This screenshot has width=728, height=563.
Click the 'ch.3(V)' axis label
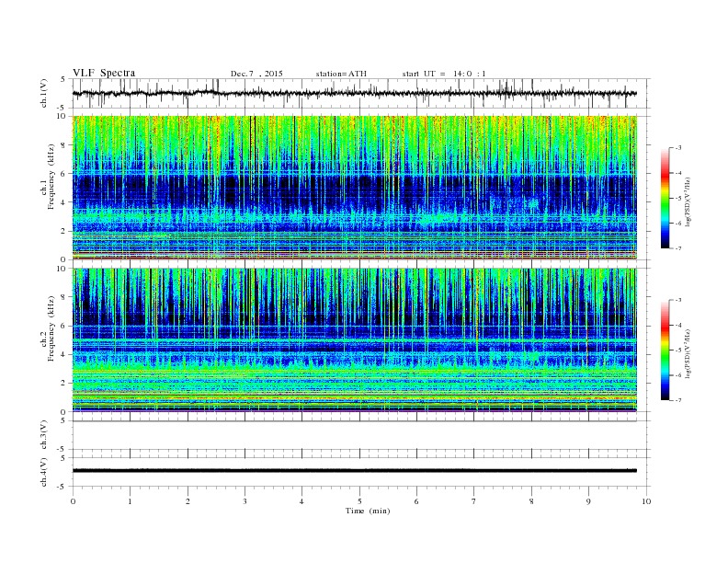click(44, 435)
